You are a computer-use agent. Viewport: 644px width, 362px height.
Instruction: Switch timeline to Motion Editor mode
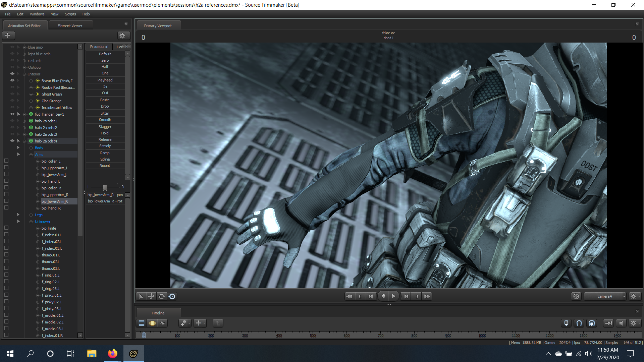click(x=152, y=323)
